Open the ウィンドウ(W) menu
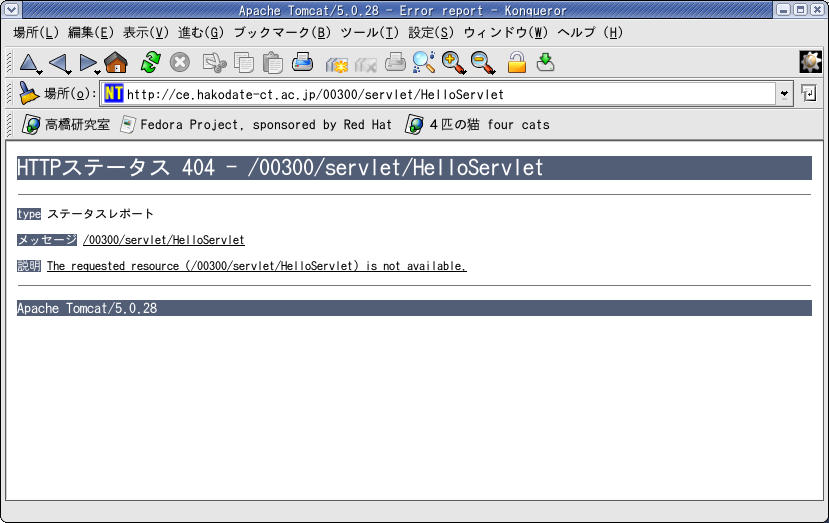The width and height of the screenshot is (829, 523). coord(506,33)
